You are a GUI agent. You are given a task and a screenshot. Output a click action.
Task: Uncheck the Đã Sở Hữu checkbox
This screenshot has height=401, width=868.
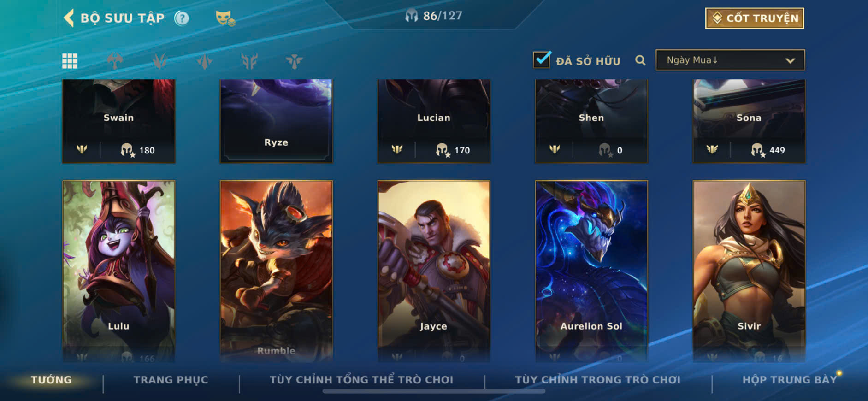click(x=542, y=59)
